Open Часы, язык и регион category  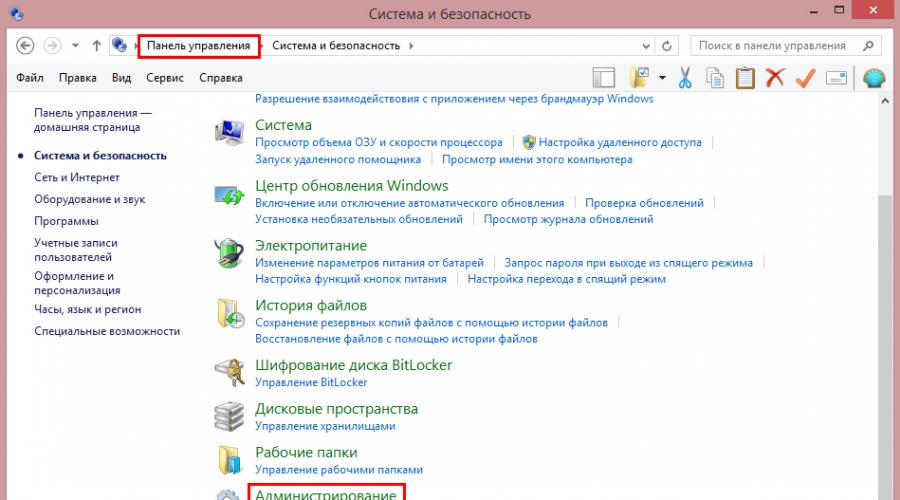pos(87,309)
